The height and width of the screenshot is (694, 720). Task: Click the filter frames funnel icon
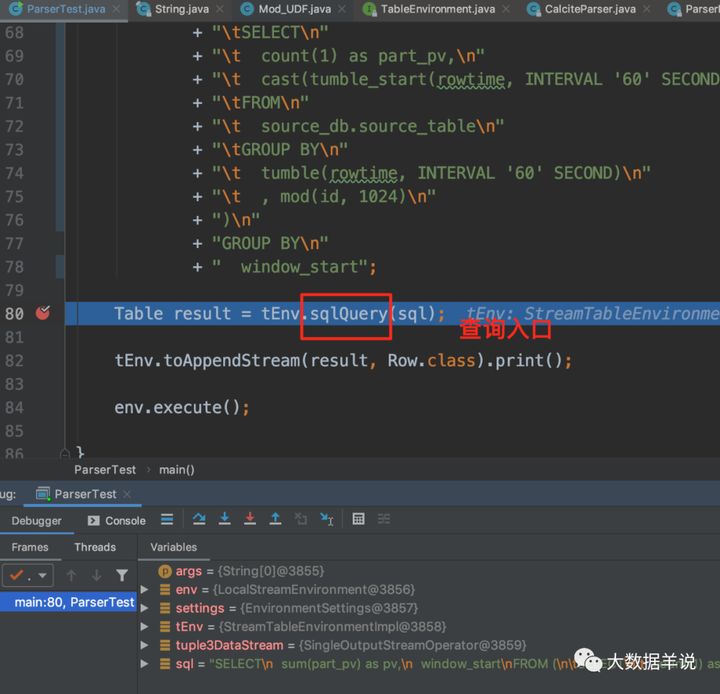[x=122, y=576]
